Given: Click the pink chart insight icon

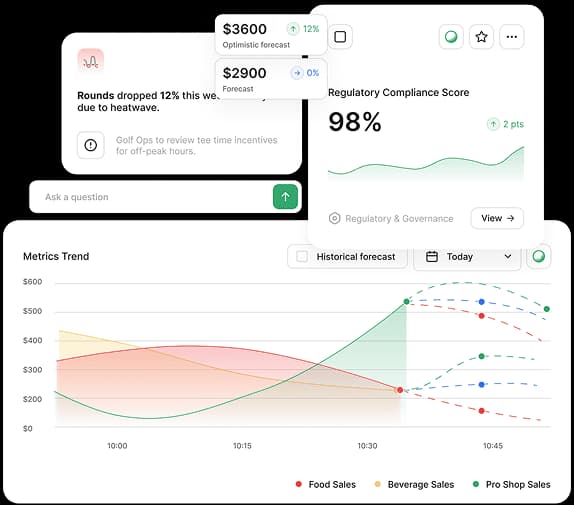Looking at the screenshot, I should (x=90, y=60).
